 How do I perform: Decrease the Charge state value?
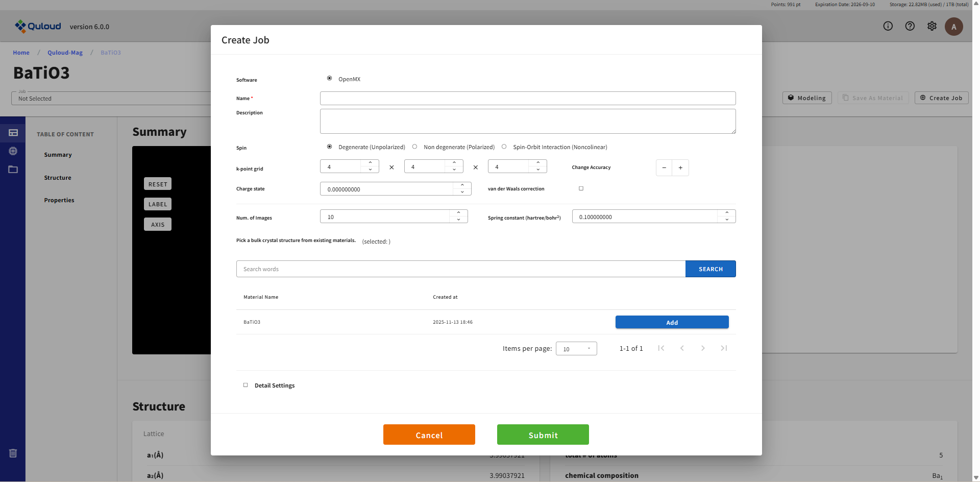point(462,192)
